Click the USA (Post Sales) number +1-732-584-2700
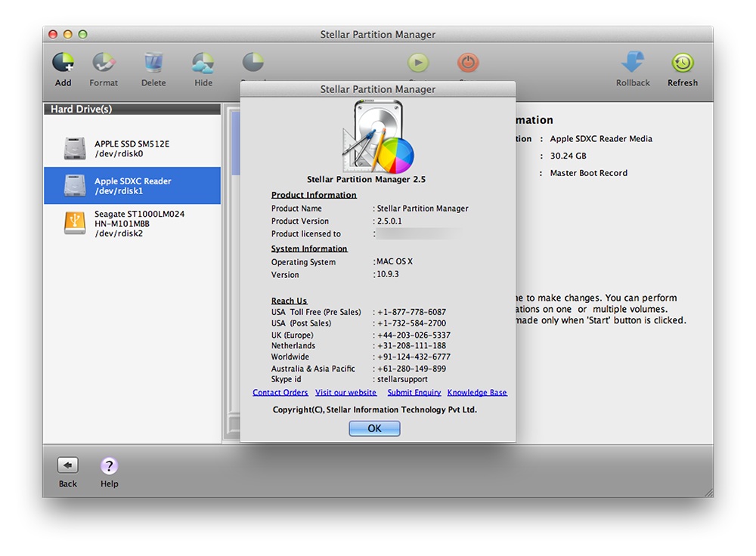The height and width of the screenshot is (556, 756). (411, 323)
